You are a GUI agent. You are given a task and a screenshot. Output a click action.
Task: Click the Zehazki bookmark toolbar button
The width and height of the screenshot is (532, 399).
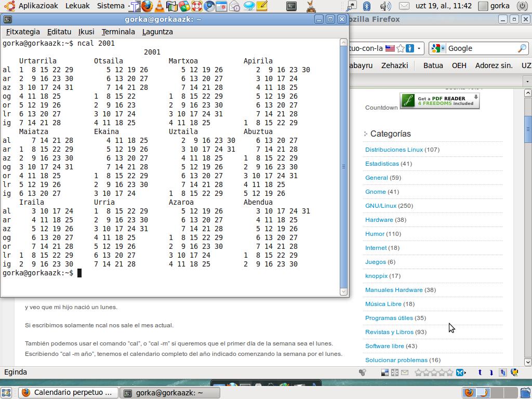click(394, 65)
